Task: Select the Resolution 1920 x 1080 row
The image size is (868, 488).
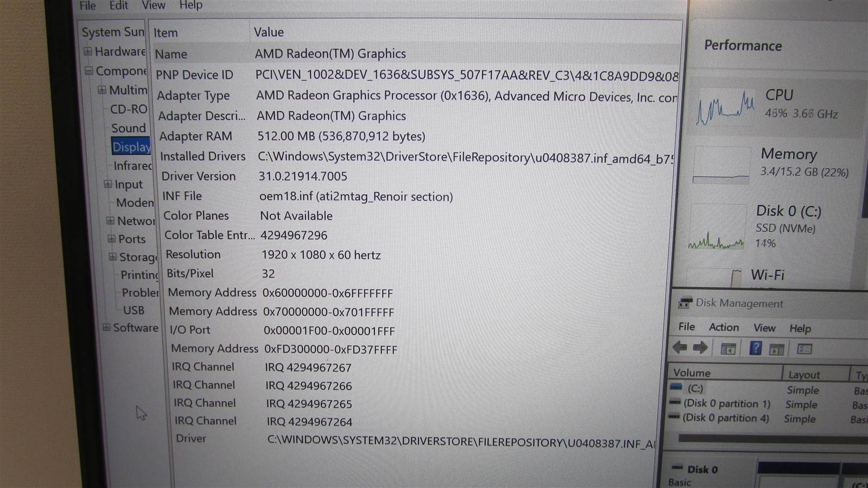Action: (x=417, y=254)
